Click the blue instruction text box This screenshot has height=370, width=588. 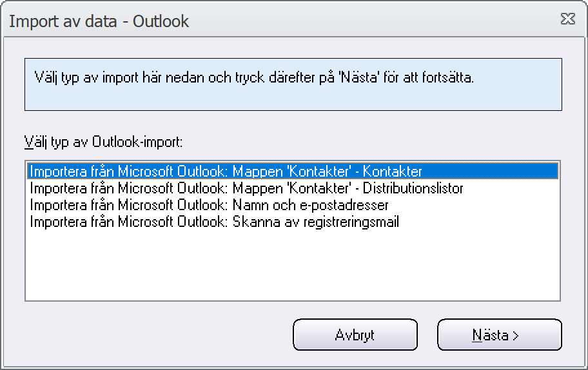pos(293,84)
